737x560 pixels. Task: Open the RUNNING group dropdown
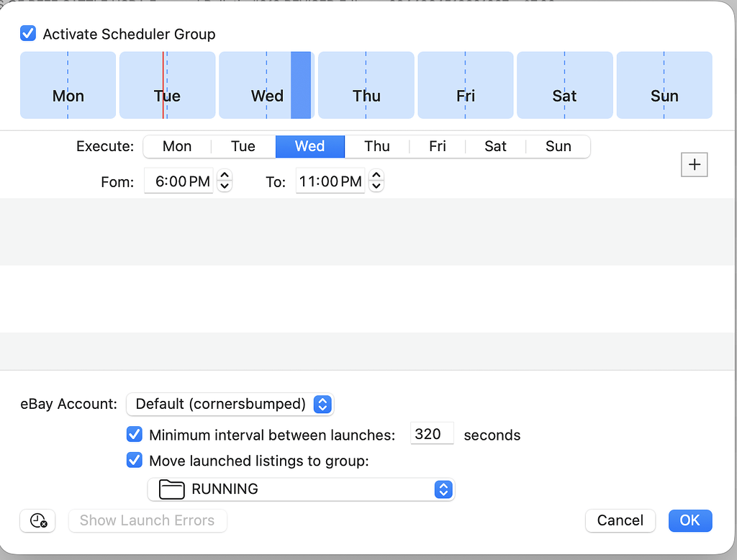pyautogui.click(x=301, y=489)
